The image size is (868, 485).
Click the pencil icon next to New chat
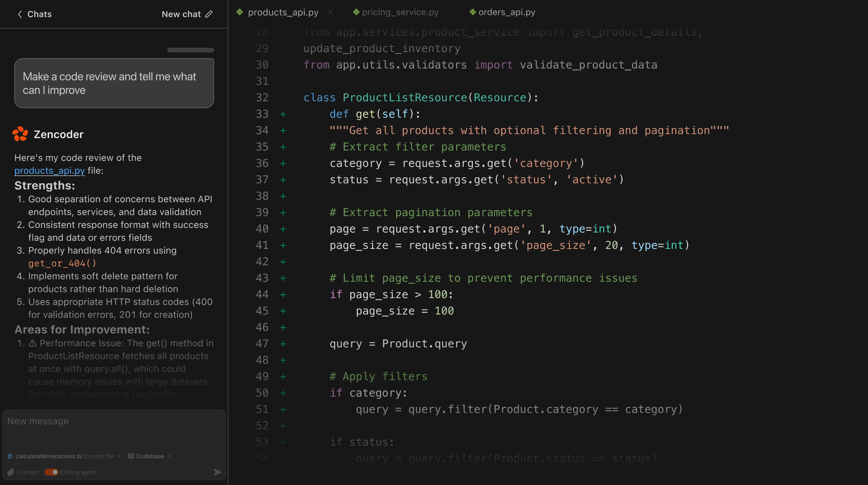coord(209,14)
